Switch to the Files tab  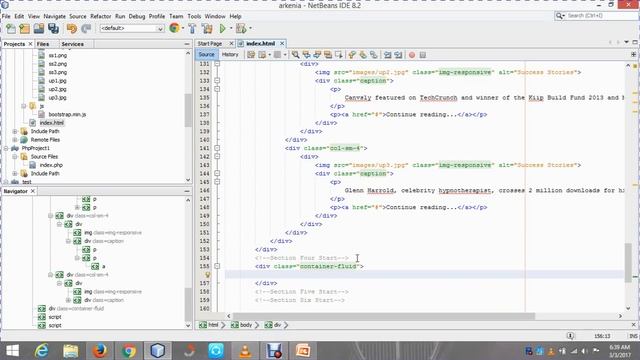point(43,44)
